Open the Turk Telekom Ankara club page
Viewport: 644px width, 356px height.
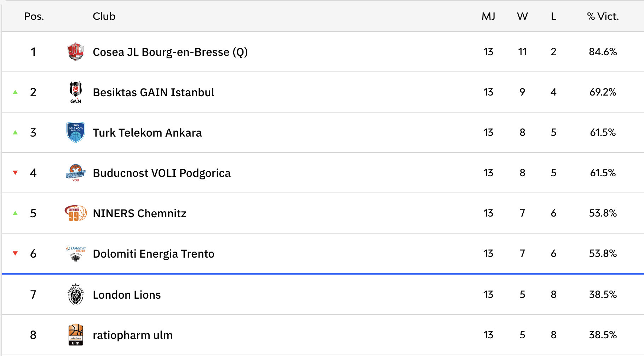pos(147,133)
